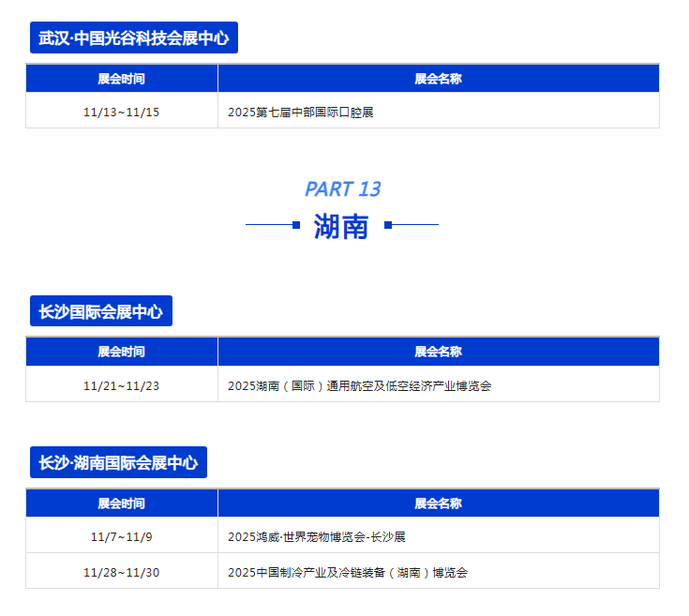689x616 pixels.
Task: Click date cell 11/13~11/15
Action: pos(122,112)
